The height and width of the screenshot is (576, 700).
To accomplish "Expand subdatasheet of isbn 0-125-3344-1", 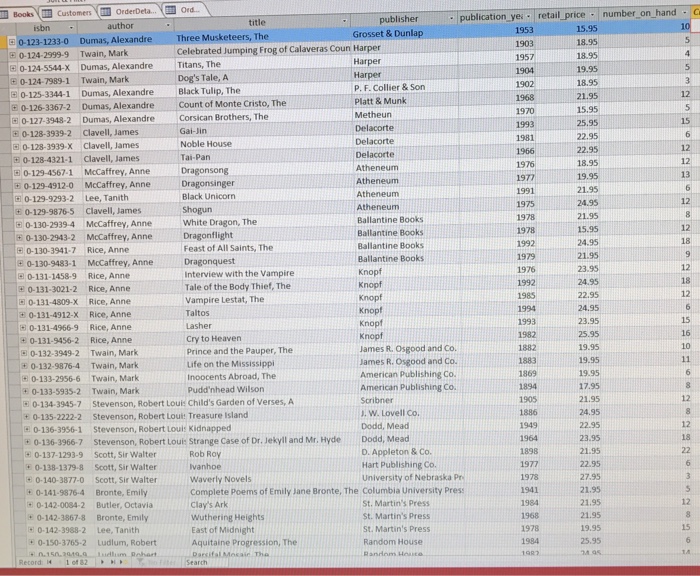I will (14, 95).
